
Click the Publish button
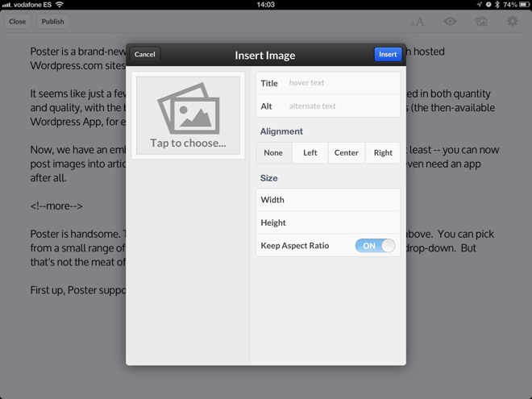pyautogui.click(x=52, y=22)
